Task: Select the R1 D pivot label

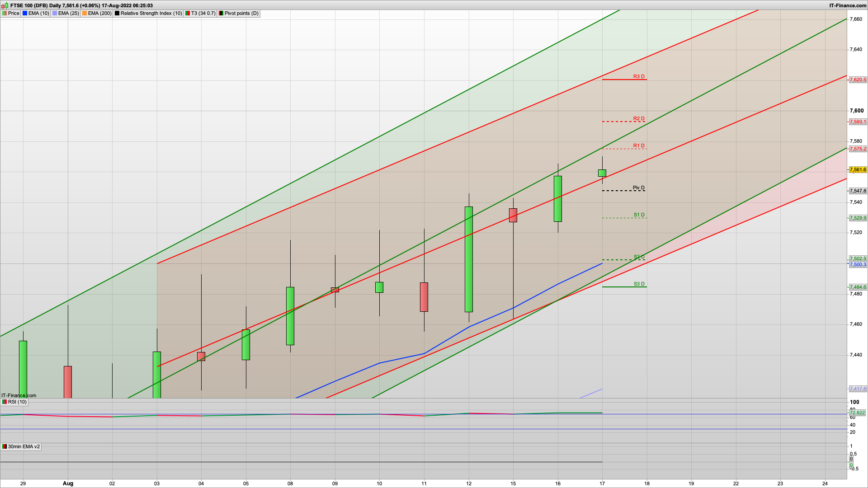Action: click(639, 145)
